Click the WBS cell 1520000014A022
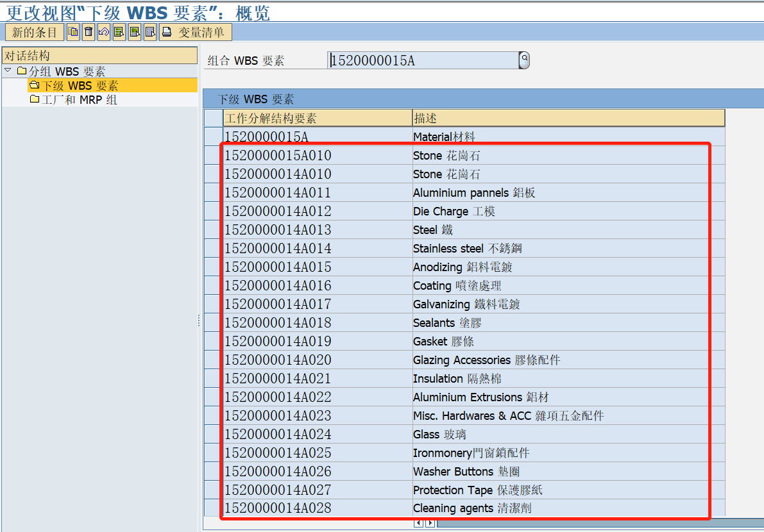 point(318,397)
